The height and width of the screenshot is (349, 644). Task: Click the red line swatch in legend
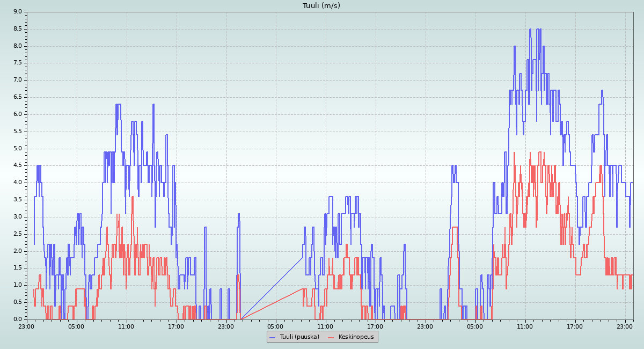[x=331, y=337]
